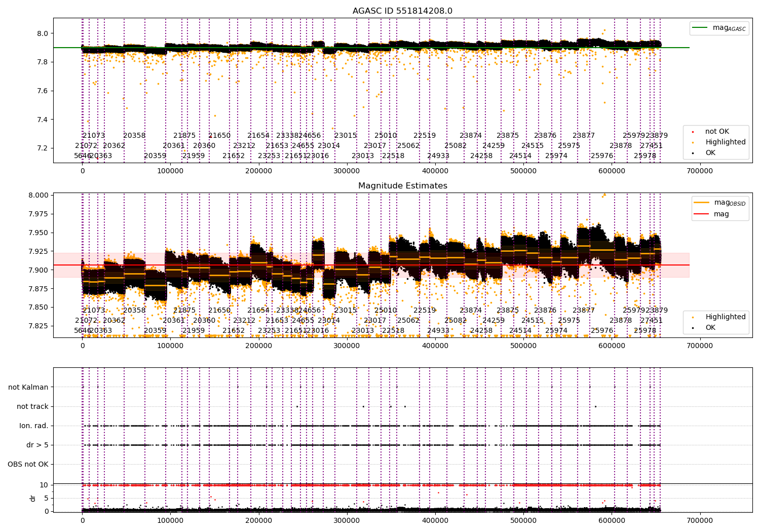Image resolution: width=760 pixels, height=532 pixels.
Task: Click the 500000 x-tick under middle plot
Action: pyautogui.click(x=523, y=346)
